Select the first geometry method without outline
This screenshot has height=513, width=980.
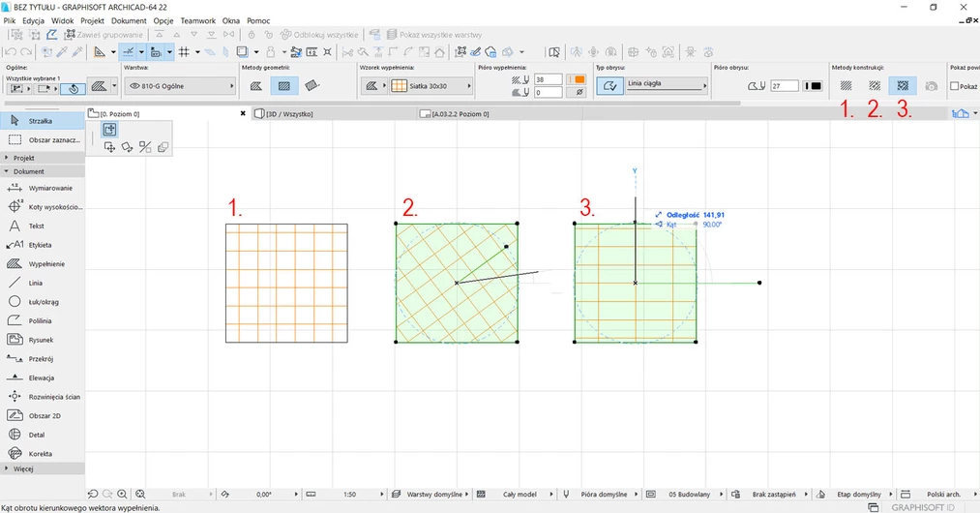click(x=256, y=86)
